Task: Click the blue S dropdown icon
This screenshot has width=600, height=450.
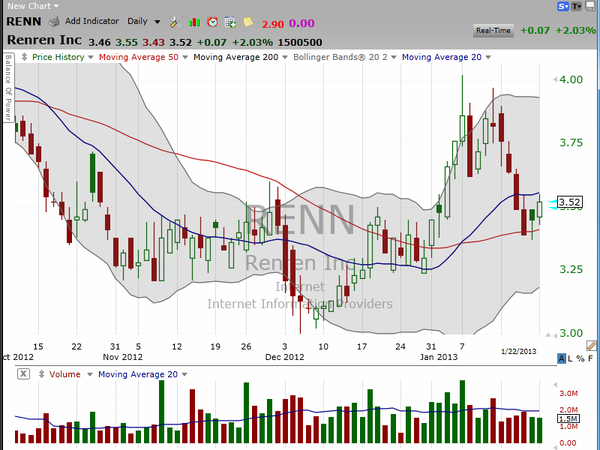Action: [563, 6]
